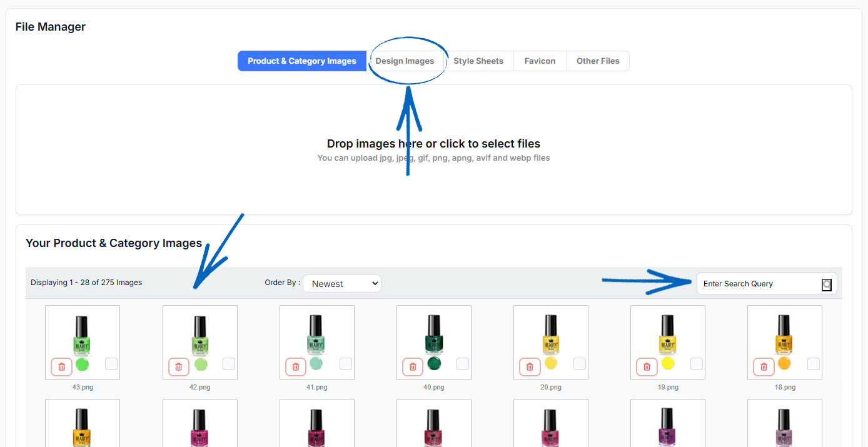Toggle the checkbox for 18.png
Image resolution: width=868 pixels, height=447 pixels.
click(814, 364)
